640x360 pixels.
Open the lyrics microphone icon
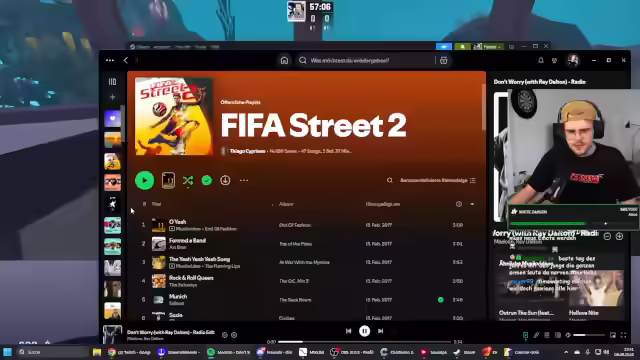536,335
